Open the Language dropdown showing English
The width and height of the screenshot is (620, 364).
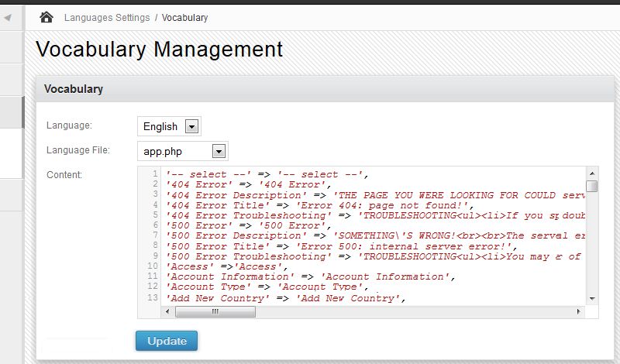[169, 126]
